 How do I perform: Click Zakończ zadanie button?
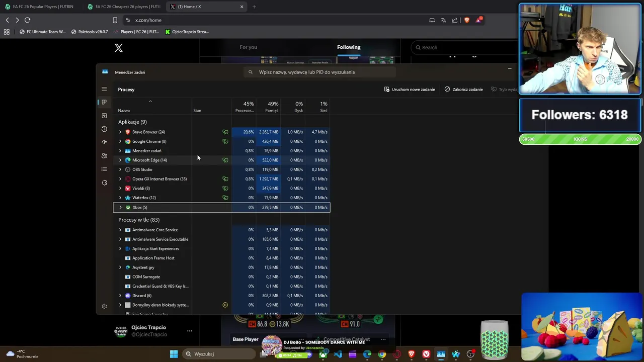tap(463, 89)
